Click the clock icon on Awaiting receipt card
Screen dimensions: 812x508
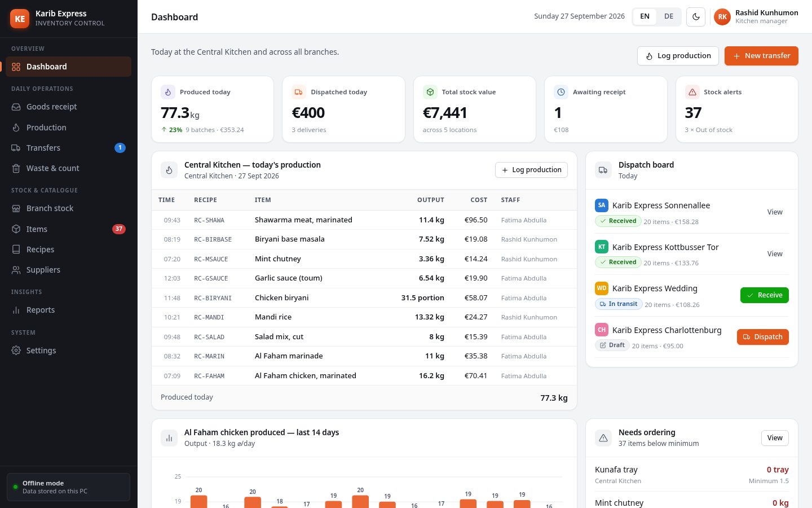[561, 92]
